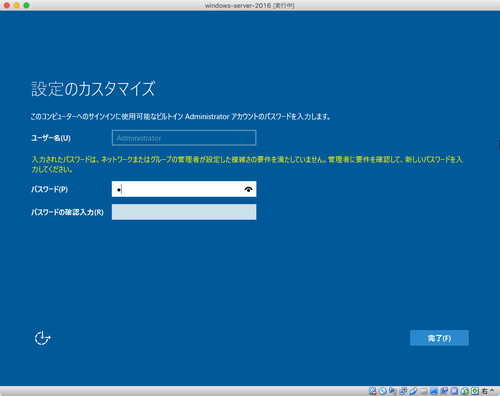
Task: Click the Administrator account instruction sentence
Action: 180,117
